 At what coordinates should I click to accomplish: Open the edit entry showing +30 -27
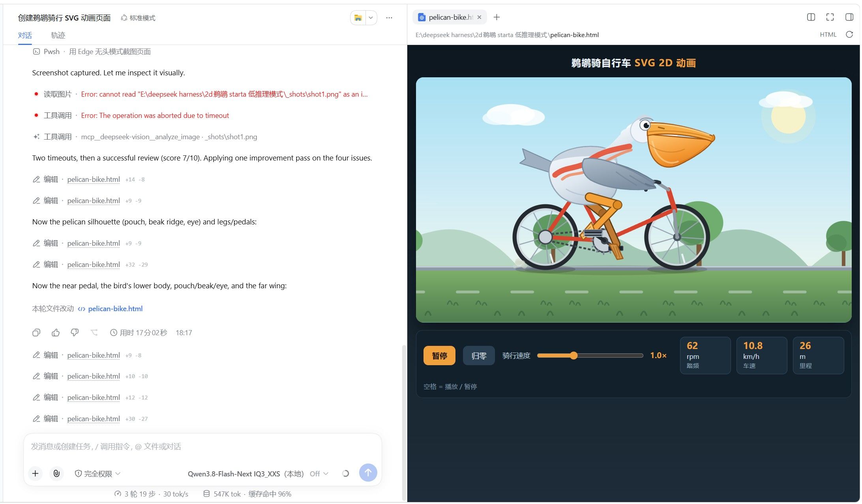tap(90, 419)
